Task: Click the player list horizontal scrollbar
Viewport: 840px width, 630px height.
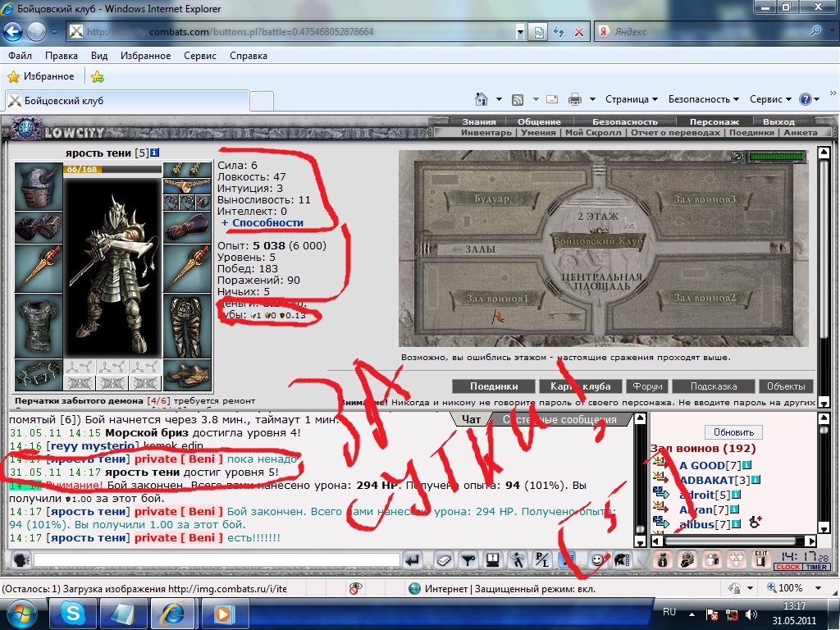Action: pos(733,541)
